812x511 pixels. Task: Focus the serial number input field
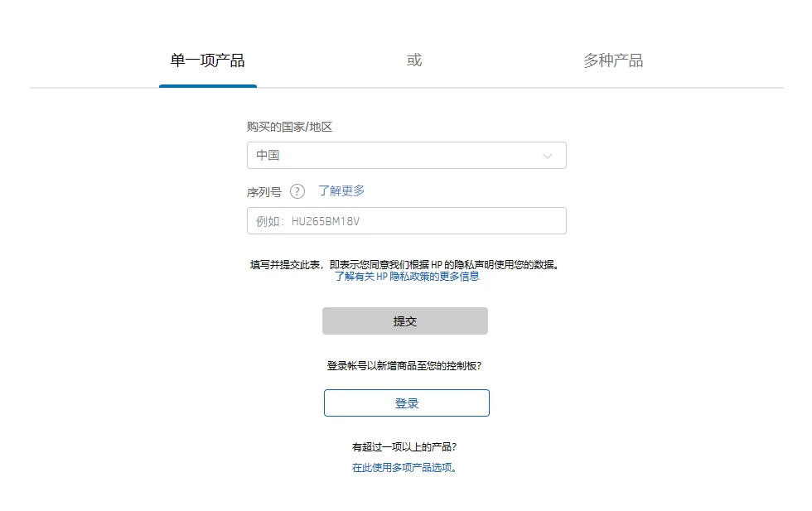[x=406, y=221]
